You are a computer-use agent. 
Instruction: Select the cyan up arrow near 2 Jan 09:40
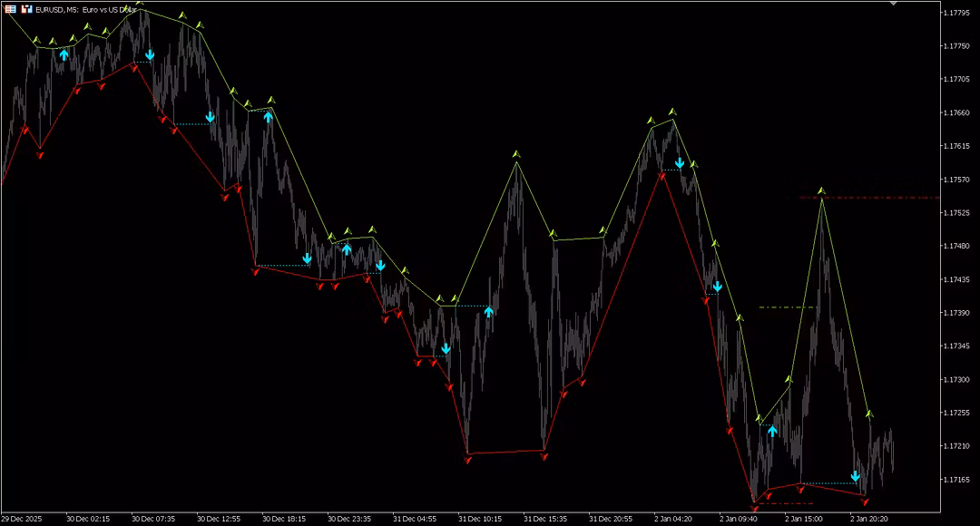point(772,431)
